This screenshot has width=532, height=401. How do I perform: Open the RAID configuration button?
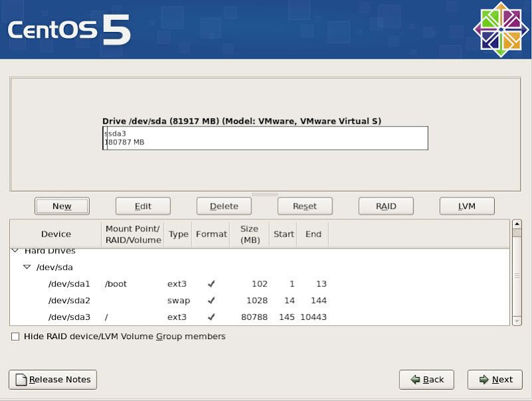coord(386,206)
